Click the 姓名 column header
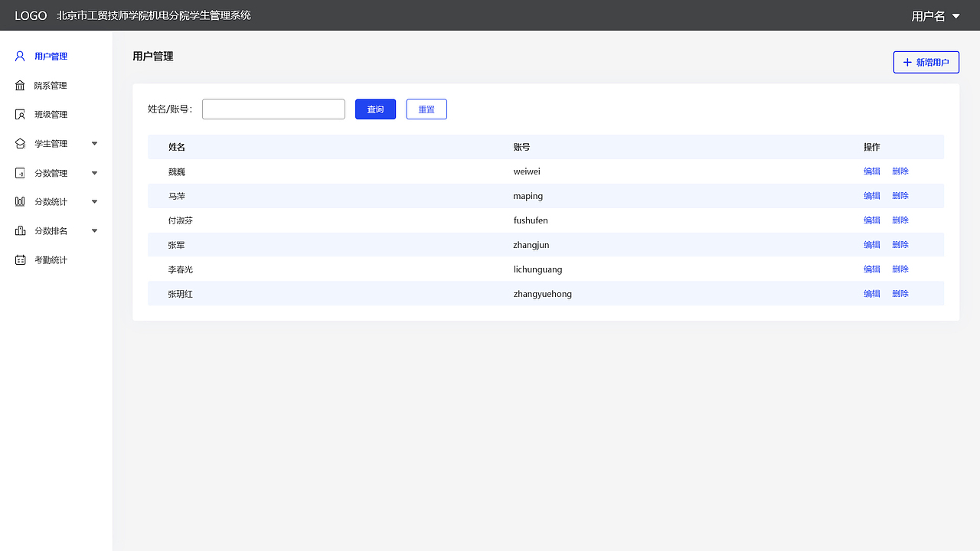 click(x=177, y=147)
